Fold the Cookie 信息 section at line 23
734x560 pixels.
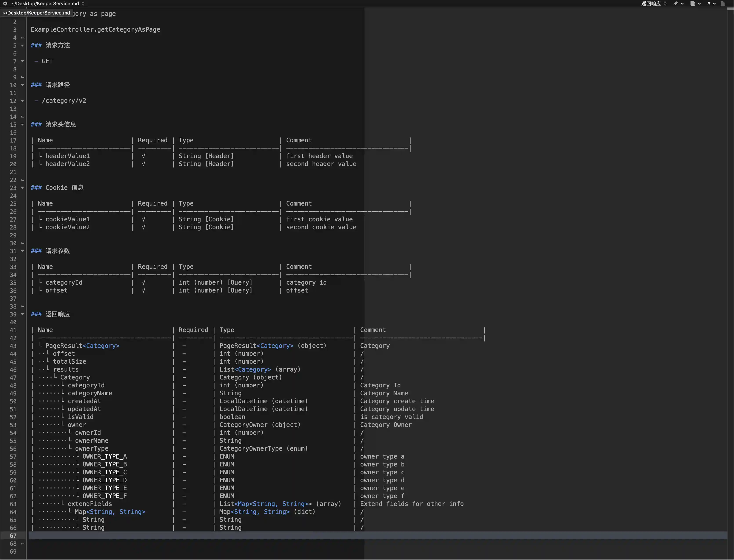22,188
